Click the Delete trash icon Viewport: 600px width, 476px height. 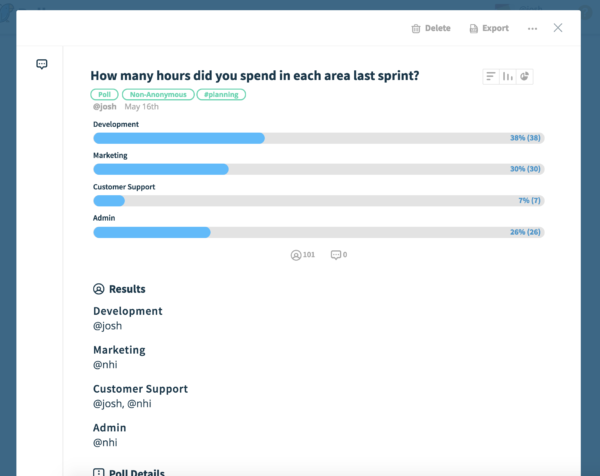click(416, 29)
